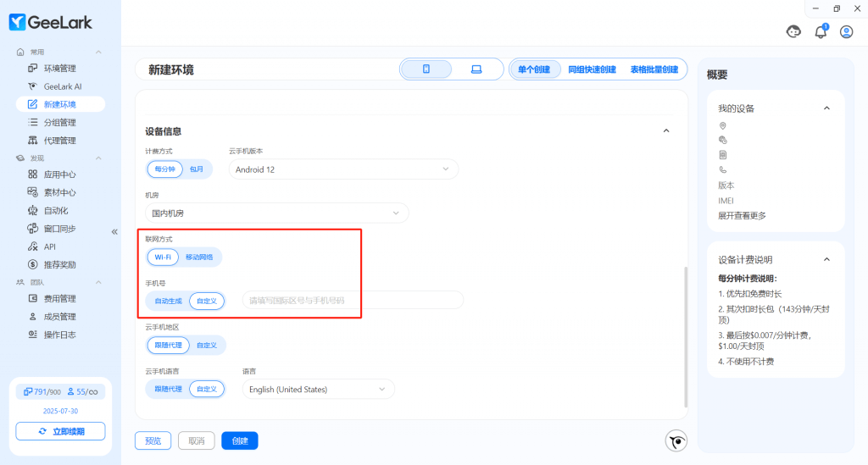This screenshot has height=465, width=868.
Task: Switch network type to 移动网络
Action: 199,257
